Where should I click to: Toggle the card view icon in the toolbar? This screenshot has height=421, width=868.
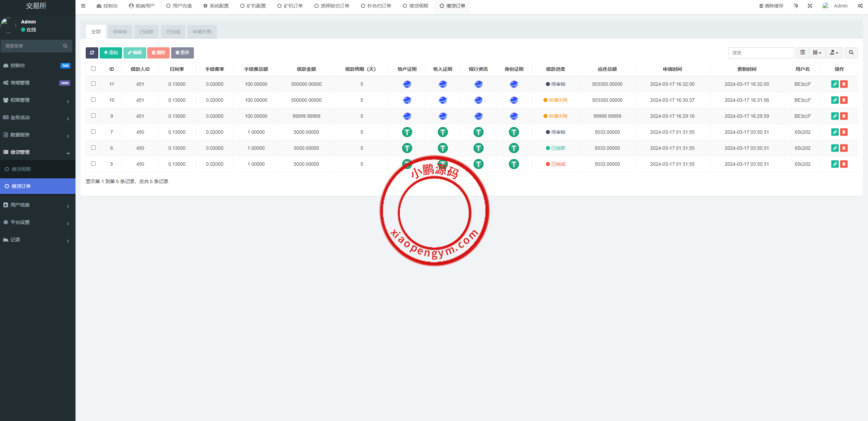[x=803, y=53]
